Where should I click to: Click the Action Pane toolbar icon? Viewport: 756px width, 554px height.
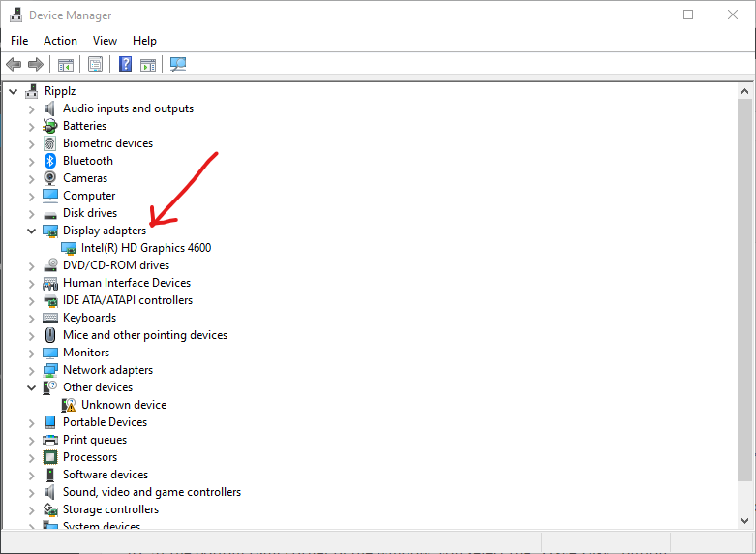148,64
